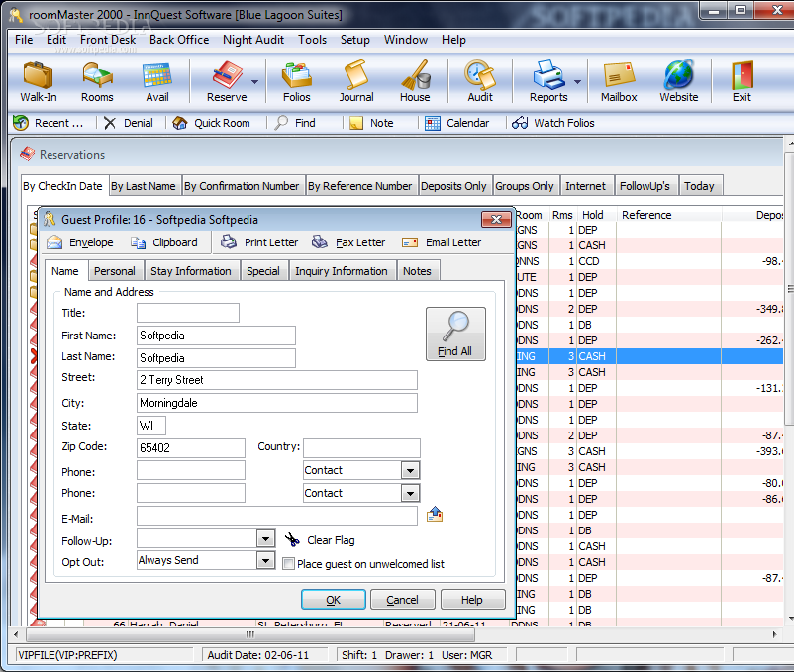Click the House broom icon
This screenshot has height=672, width=794.
[415, 81]
